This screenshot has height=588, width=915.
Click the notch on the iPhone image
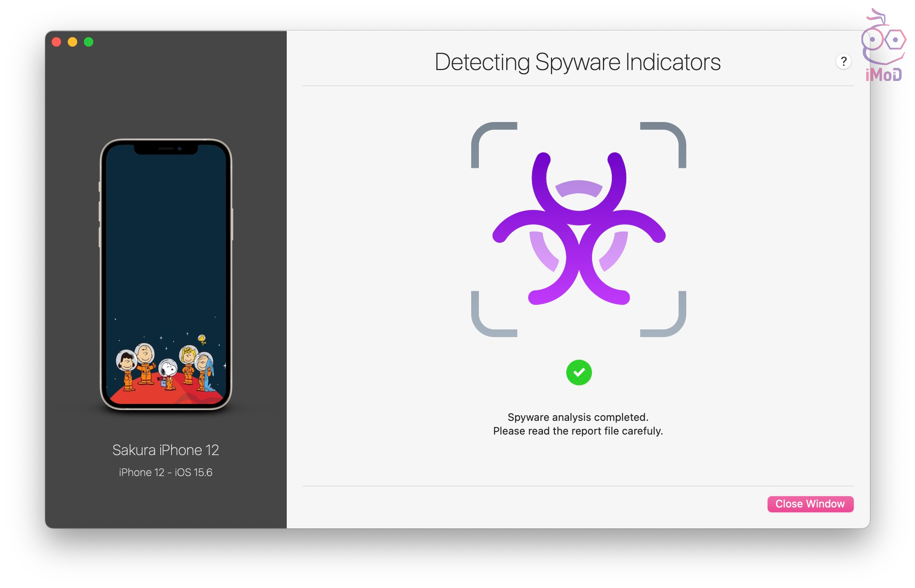(166, 149)
